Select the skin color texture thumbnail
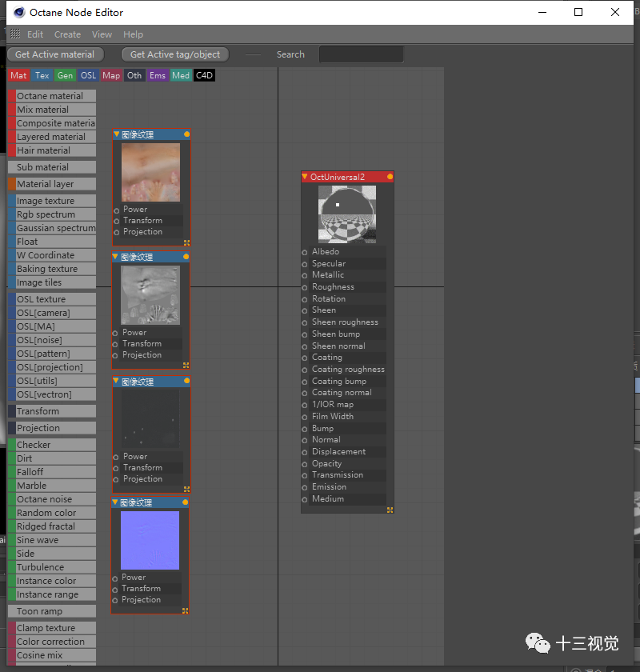This screenshot has width=640, height=672. 151,172
